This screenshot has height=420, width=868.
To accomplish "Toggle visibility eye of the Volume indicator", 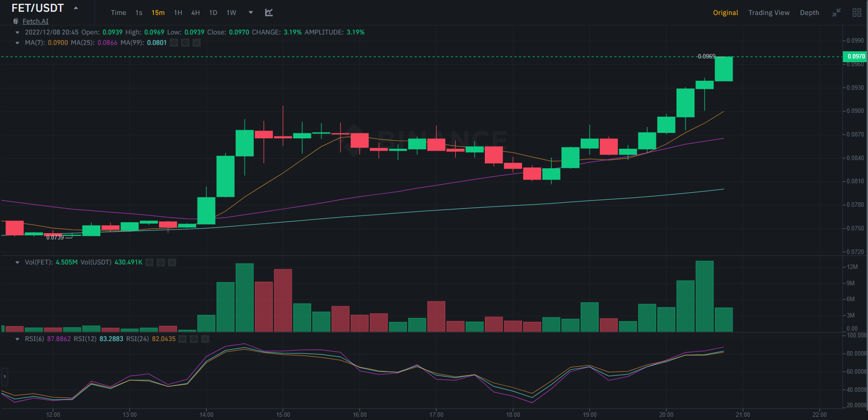I will [149, 262].
